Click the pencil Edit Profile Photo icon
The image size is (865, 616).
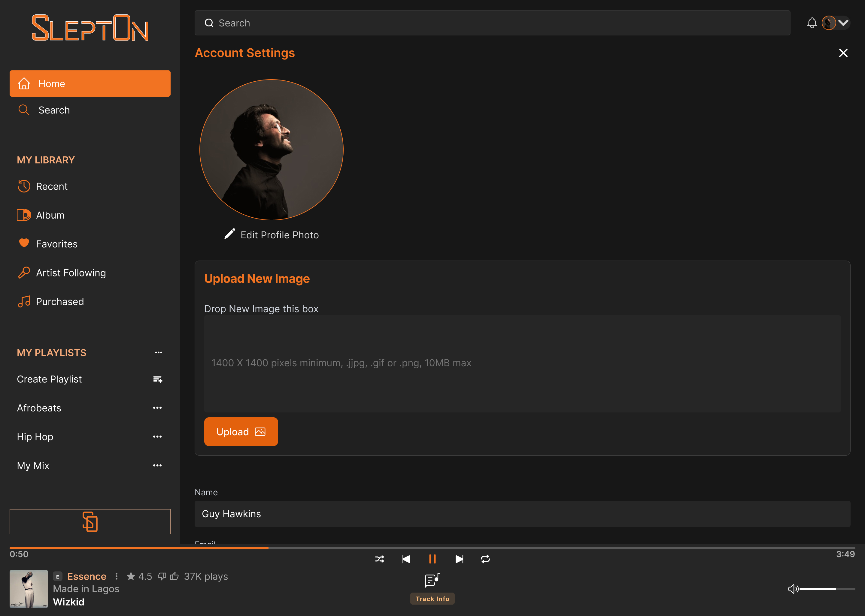click(x=229, y=234)
